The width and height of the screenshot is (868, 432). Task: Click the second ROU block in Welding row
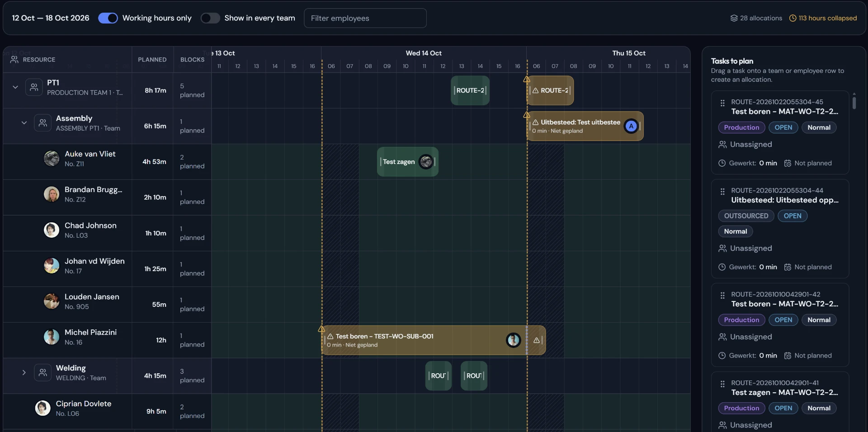click(474, 376)
